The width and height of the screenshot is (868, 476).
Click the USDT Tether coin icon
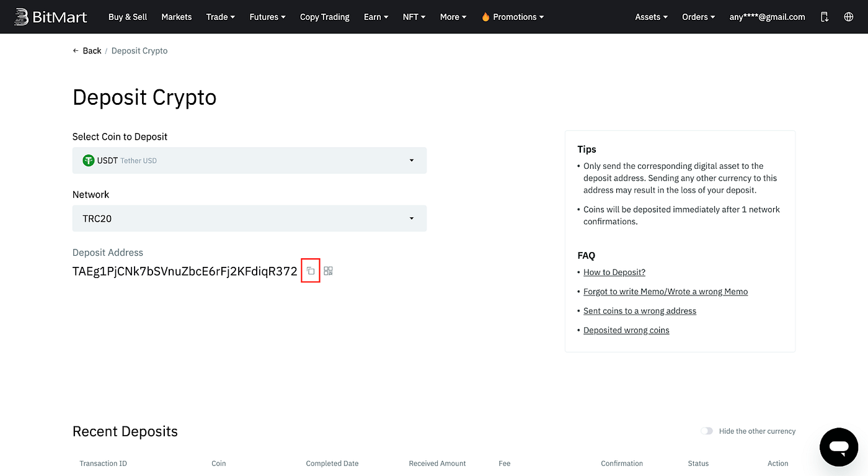tap(87, 160)
